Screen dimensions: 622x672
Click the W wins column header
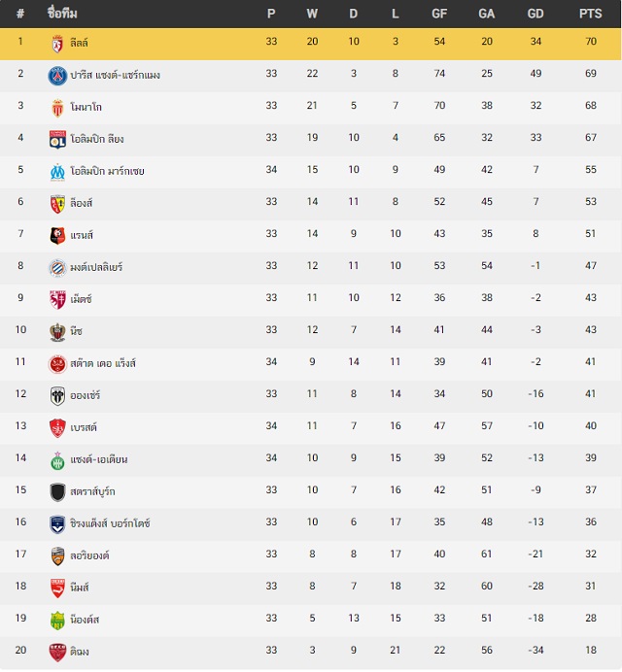point(312,14)
